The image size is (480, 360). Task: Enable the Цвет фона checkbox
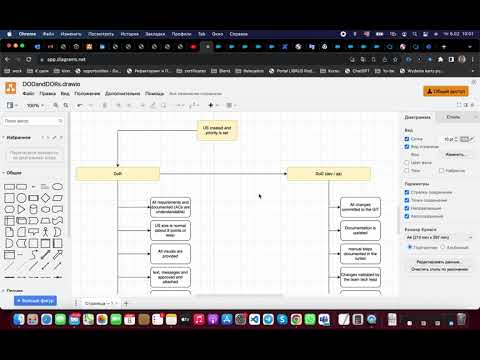[407, 163]
